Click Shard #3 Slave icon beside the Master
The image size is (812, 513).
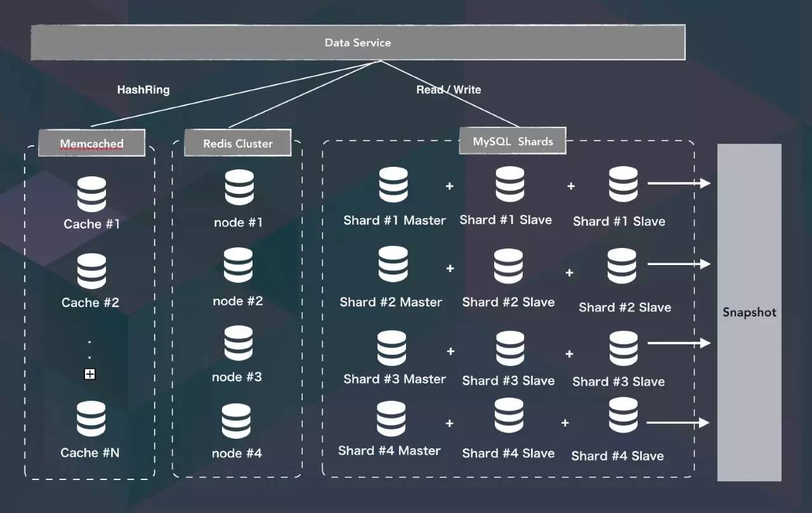[x=510, y=349]
